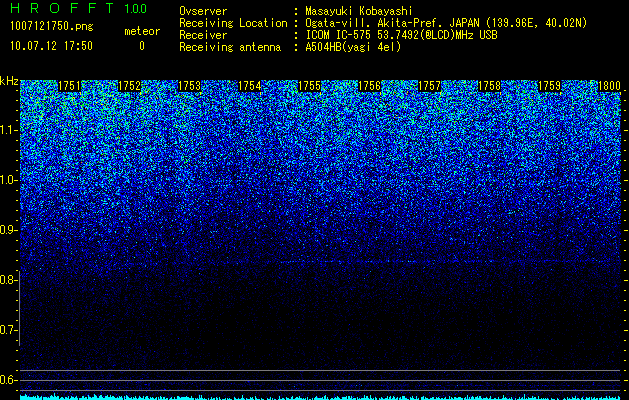The height and width of the screenshot is (400, 629).
Task: Click the Receiving antenna label
Action: tap(230, 47)
